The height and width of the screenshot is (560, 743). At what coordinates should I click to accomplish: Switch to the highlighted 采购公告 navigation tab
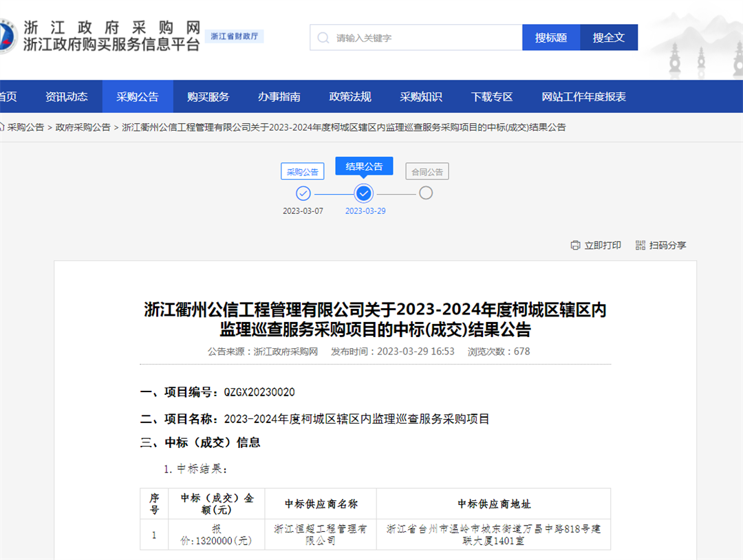click(138, 96)
